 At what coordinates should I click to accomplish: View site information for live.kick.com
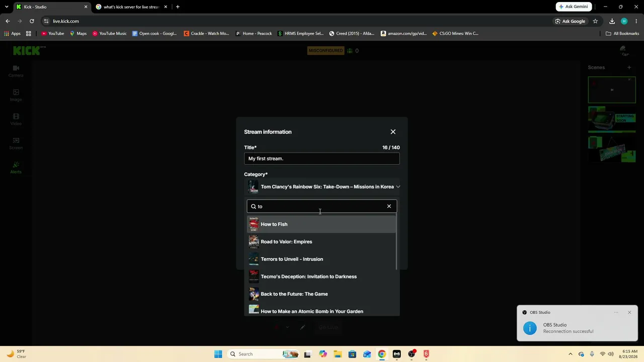pyautogui.click(x=46, y=21)
